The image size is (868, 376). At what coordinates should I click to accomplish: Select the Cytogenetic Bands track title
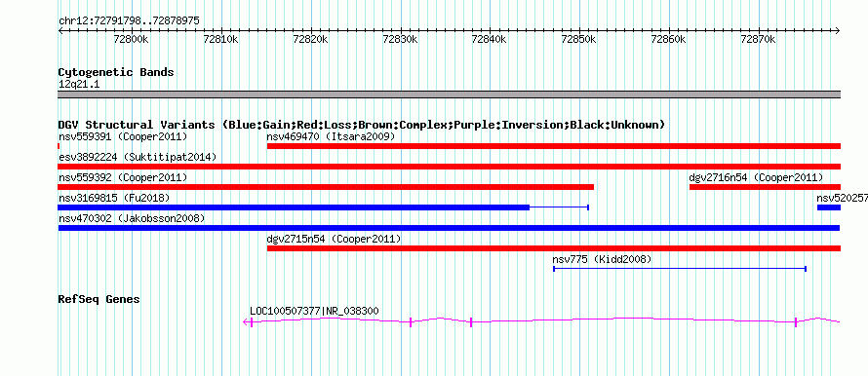tap(116, 72)
